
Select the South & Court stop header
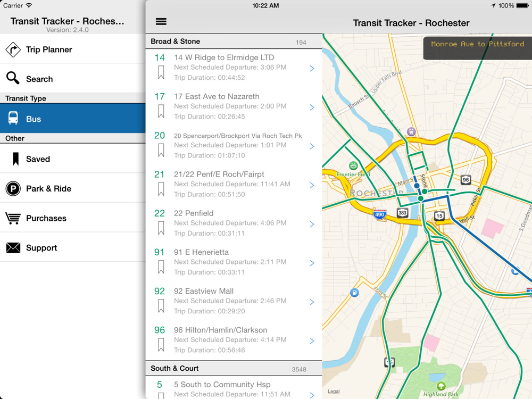(234, 369)
